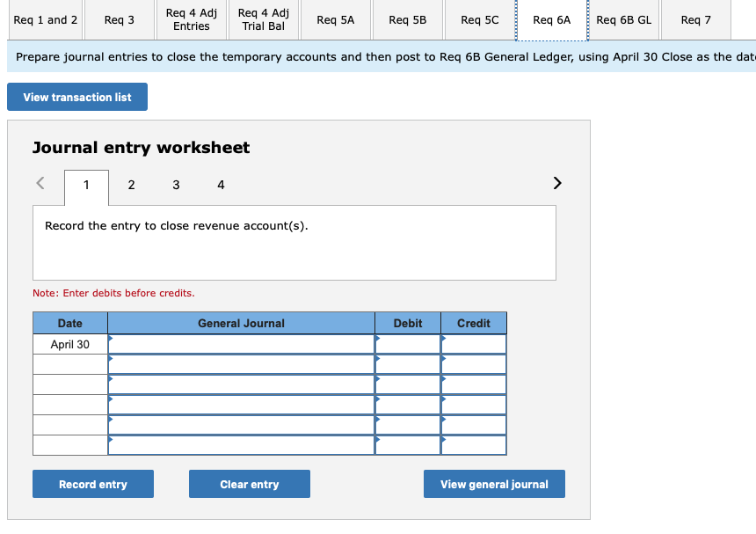Select journal entry worksheet tab 3
This screenshot has height=534, width=756.
[x=176, y=186]
